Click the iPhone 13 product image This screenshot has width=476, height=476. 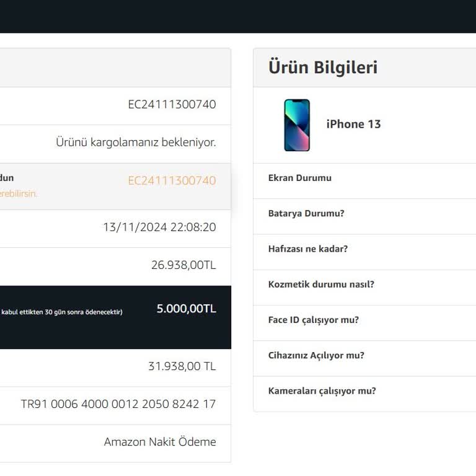click(x=297, y=125)
